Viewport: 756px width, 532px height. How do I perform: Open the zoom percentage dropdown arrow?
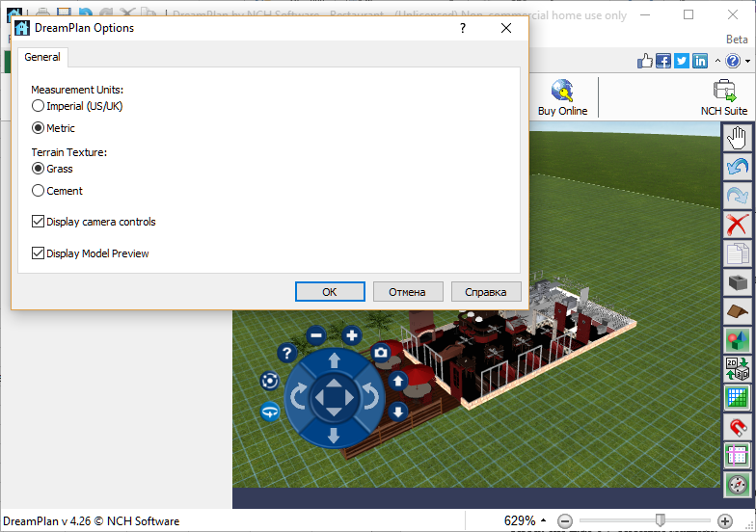(x=543, y=521)
